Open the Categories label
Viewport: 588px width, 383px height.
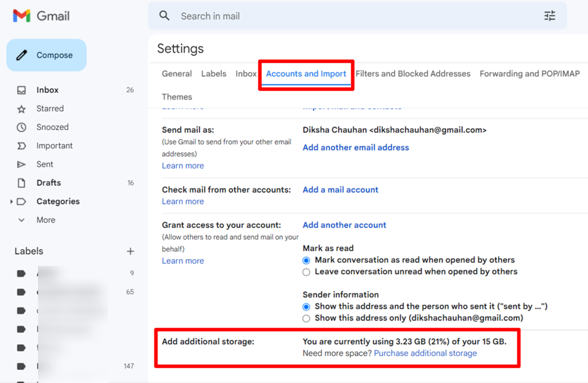coord(58,202)
